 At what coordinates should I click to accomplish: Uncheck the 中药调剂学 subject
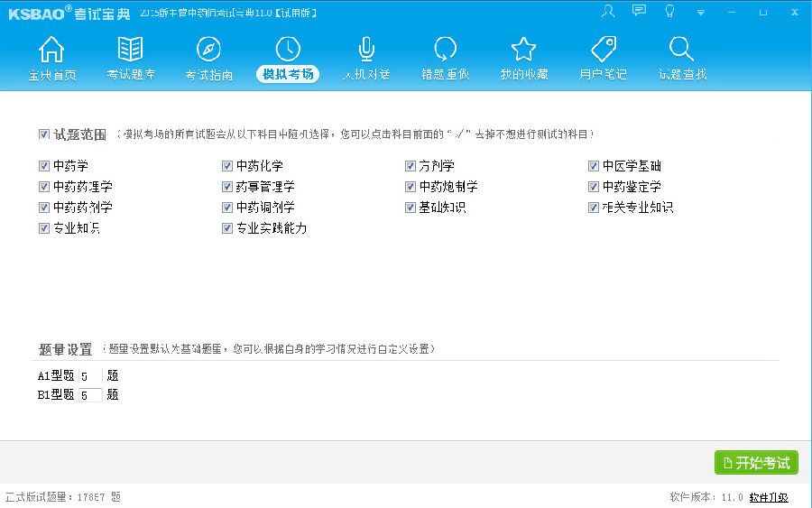[226, 208]
